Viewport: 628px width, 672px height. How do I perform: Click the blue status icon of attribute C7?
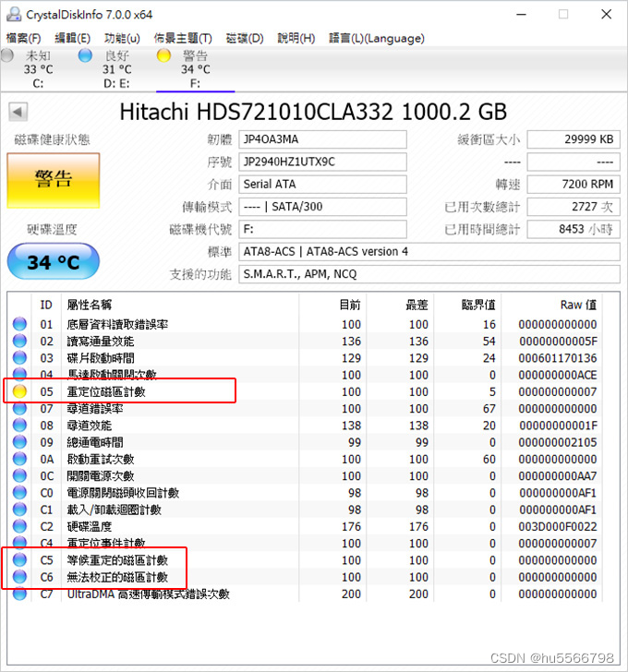click(19, 594)
